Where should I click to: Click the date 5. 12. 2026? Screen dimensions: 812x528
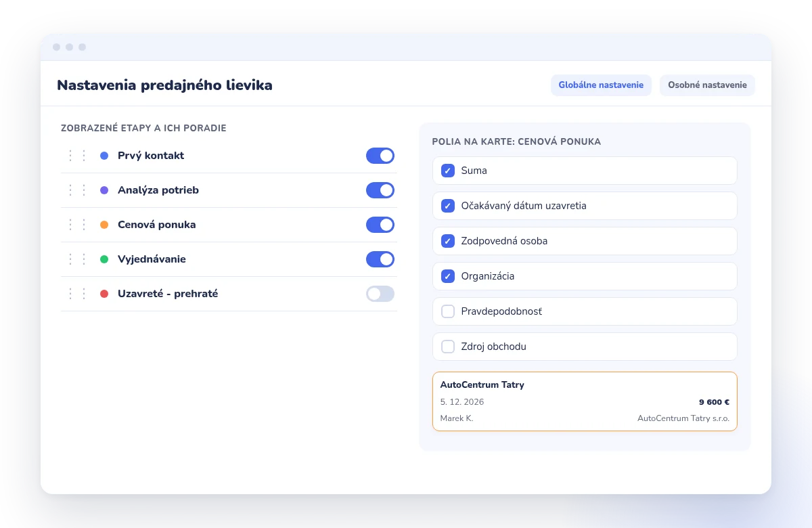pyautogui.click(x=462, y=402)
